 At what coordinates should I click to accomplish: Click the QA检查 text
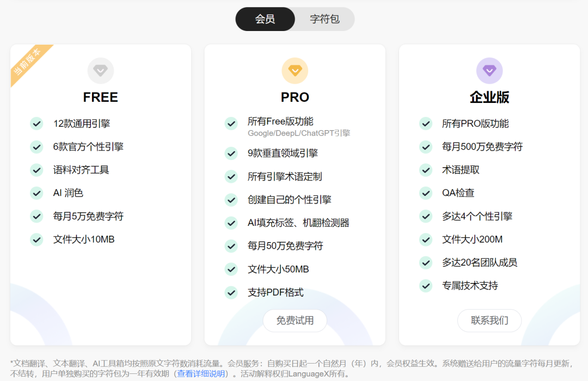(458, 193)
